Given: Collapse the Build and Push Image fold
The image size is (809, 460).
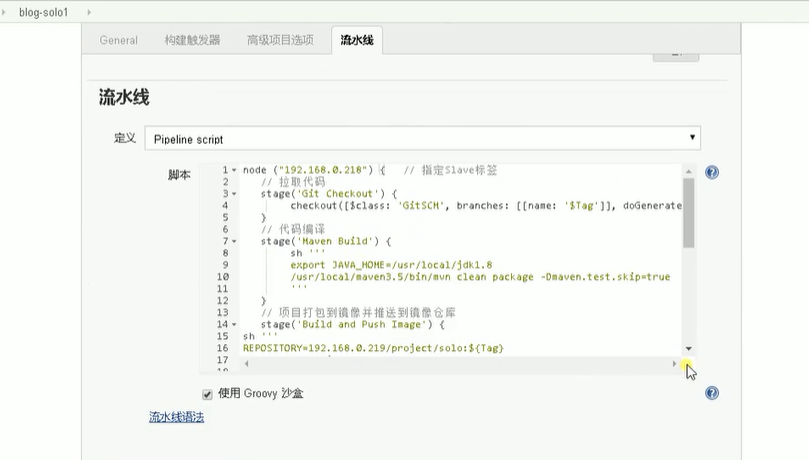Looking at the screenshot, I should [234, 324].
